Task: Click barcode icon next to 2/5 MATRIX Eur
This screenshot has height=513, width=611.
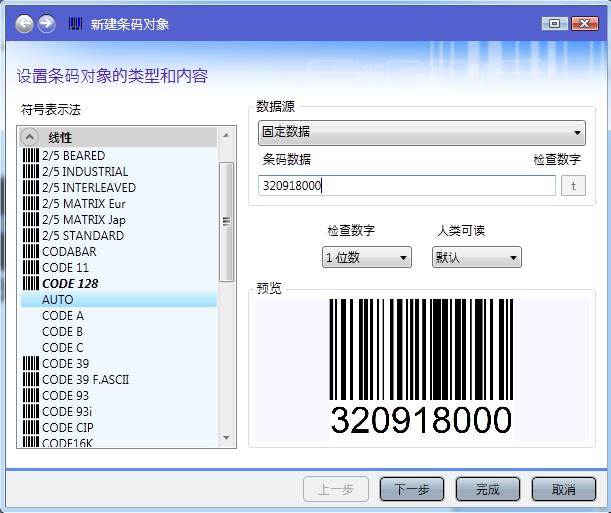Action: (x=31, y=203)
